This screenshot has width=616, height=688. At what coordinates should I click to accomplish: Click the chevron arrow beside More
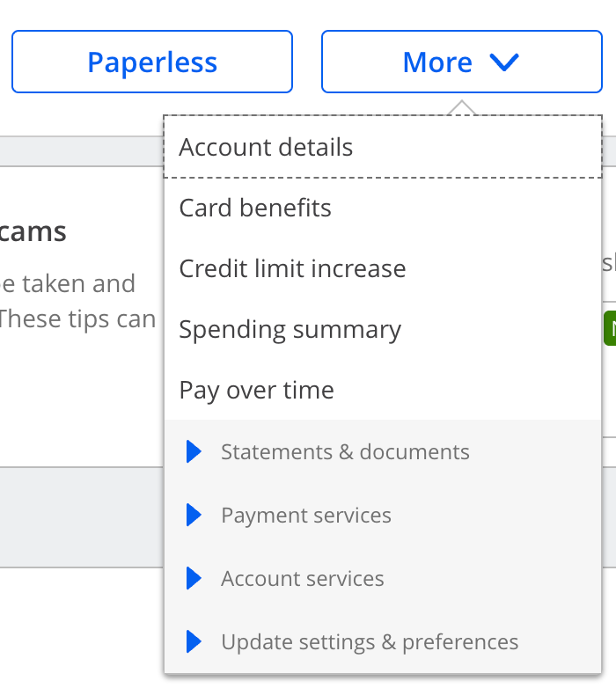coord(504,62)
